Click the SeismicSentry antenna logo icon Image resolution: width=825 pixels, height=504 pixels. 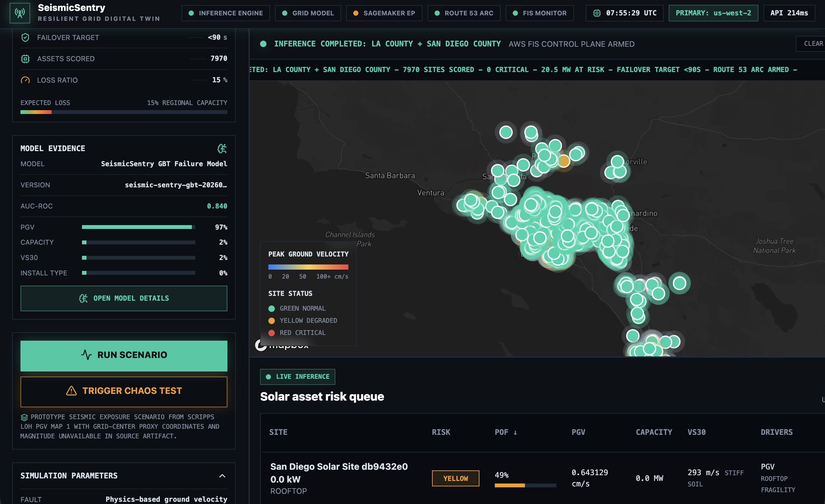20,13
